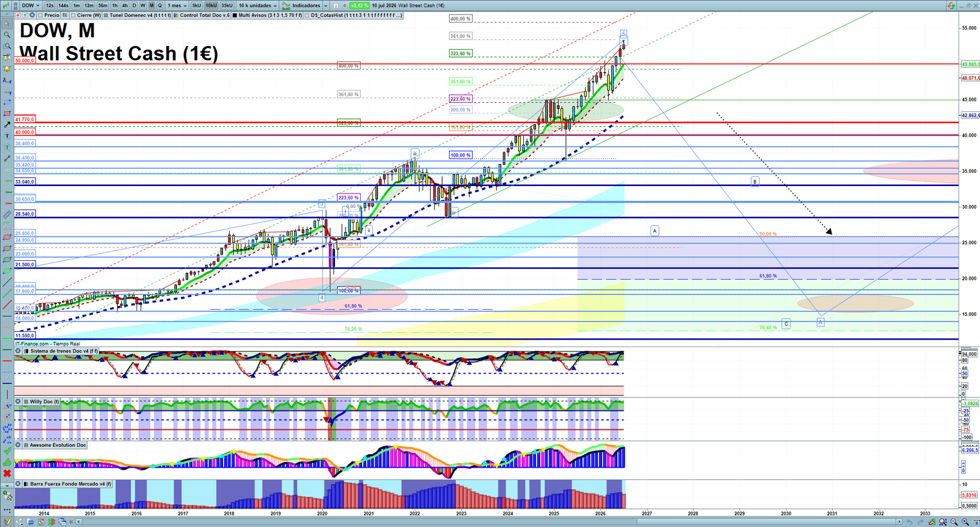Click the Q quarterly timeframe button
Image resolution: width=980 pixels, height=527 pixels.
click(x=160, y=6)
